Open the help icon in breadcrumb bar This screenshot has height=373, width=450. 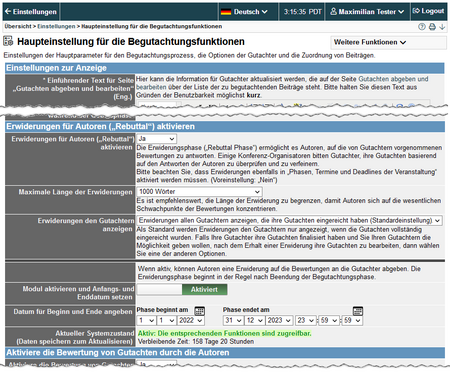tap(422, 27)
